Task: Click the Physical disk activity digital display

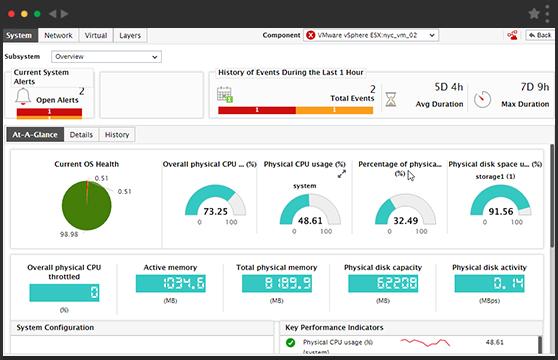Action: coord(489,284)
